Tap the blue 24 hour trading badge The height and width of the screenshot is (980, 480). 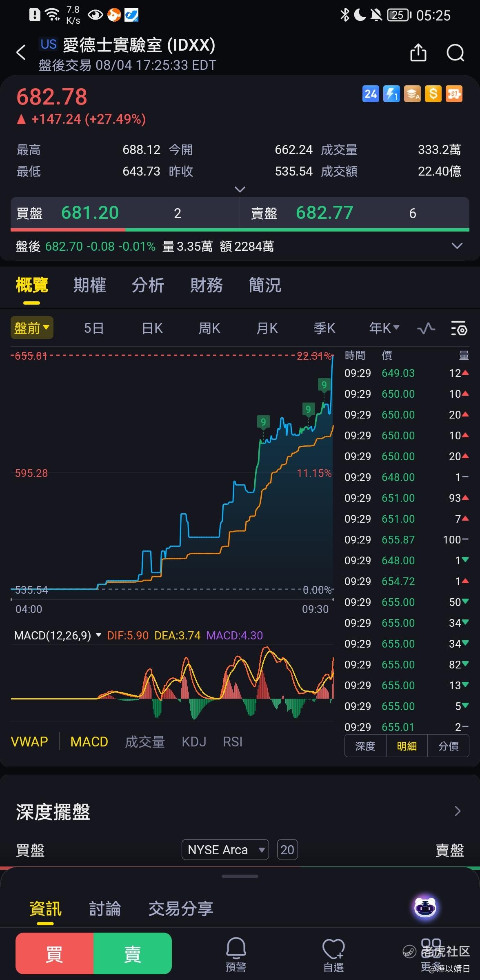371,94
